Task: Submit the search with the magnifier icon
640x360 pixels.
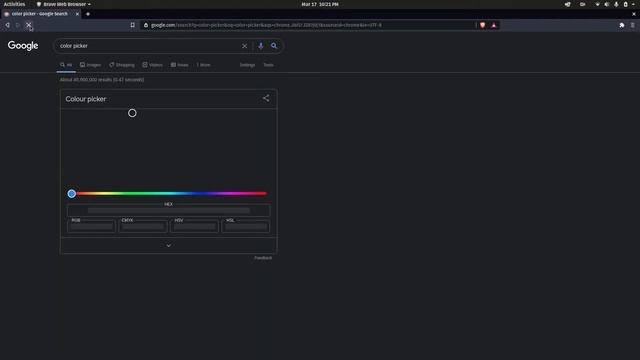Action: (x=274, y=46)
